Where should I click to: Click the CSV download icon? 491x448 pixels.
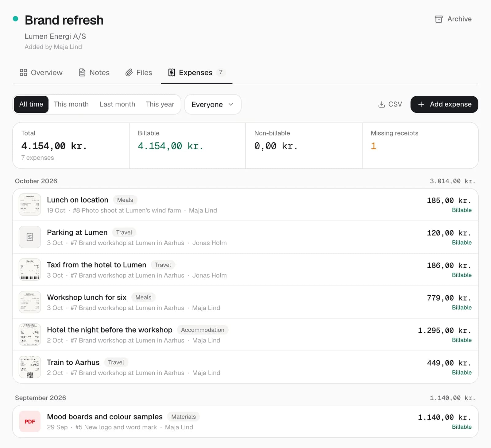coord(381,104)
